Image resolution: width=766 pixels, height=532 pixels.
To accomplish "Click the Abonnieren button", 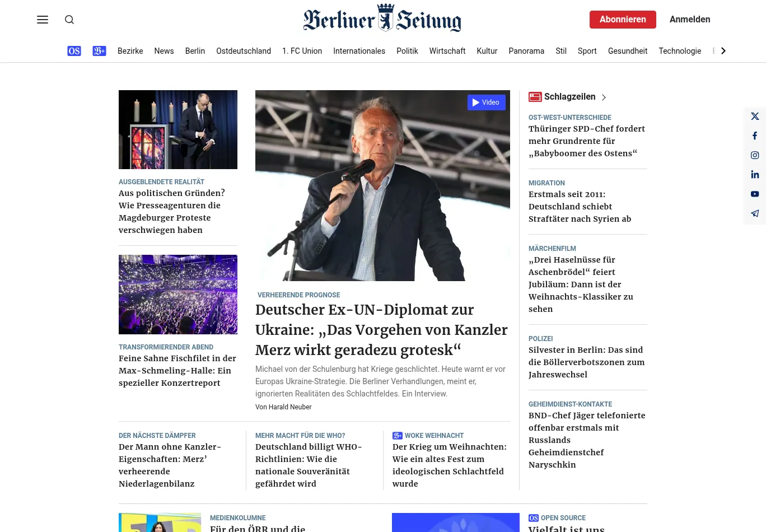I will click(623, 20).
